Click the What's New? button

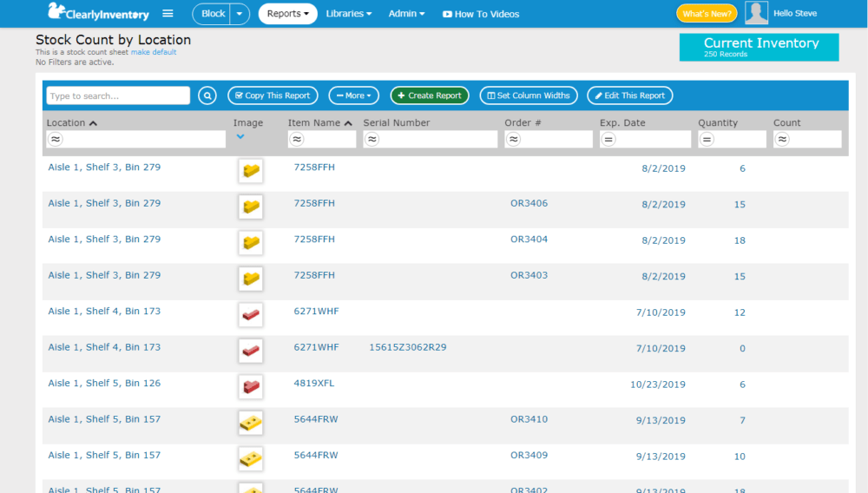click(x=707, y=13)
